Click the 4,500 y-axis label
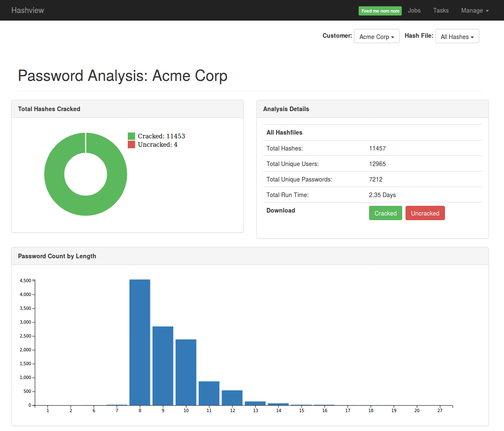Image resolution: width=504 pixels, height=431 pixels. [25, 280]
